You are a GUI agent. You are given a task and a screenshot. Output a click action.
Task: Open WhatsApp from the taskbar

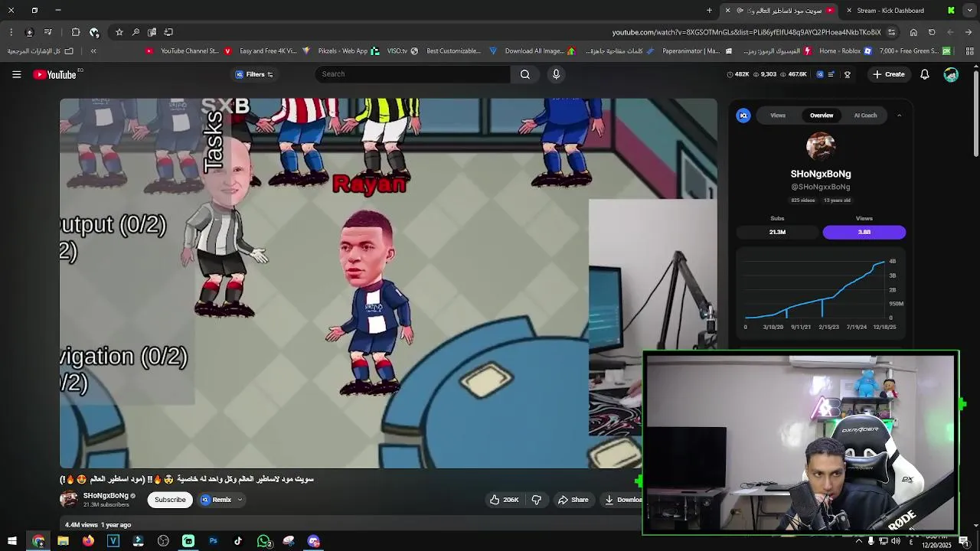point(263,541)
